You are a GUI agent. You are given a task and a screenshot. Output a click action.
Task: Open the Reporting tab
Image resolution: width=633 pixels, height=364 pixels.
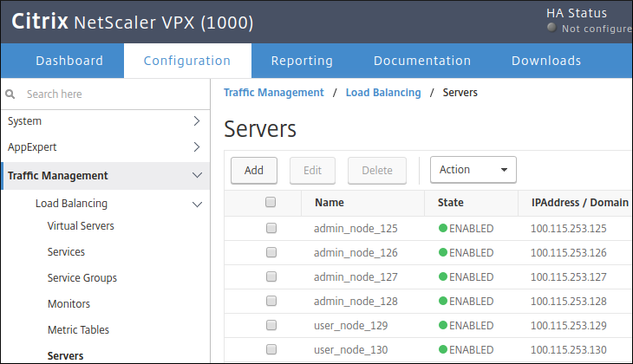[302, 61]
